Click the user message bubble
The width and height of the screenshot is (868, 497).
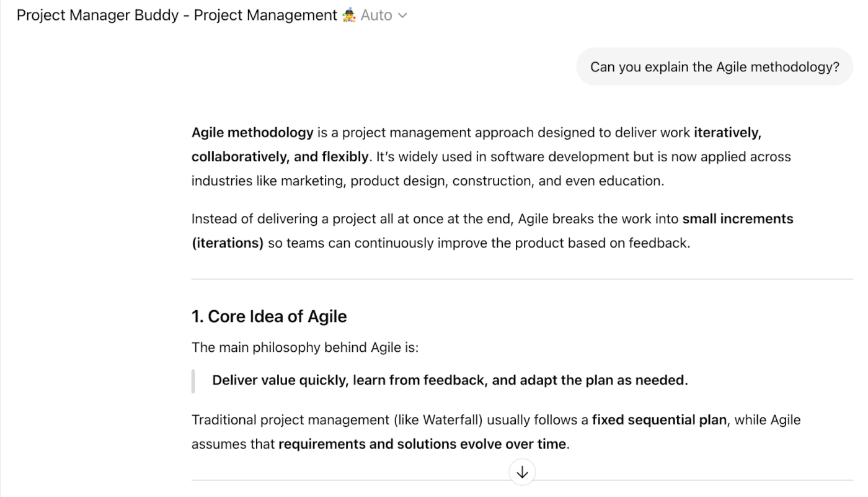pos(714,66)
